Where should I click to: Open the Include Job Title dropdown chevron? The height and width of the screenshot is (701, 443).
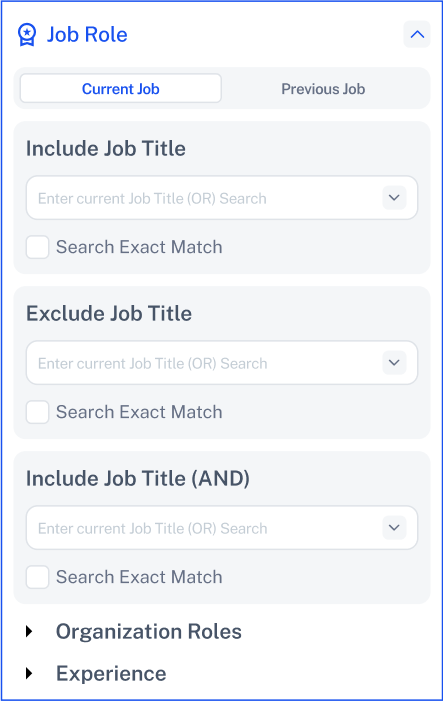pyautogui.click(x=394, y=198)
